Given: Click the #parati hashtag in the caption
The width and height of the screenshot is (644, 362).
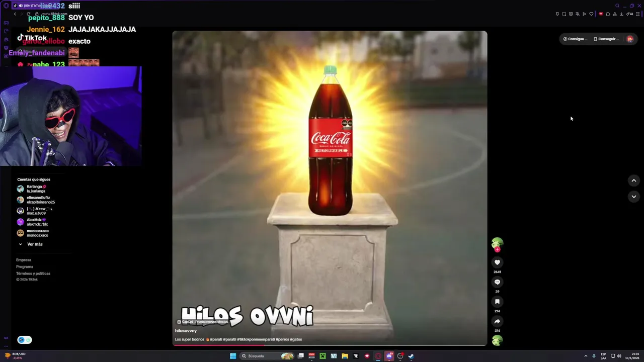Looking at the screenshot, I should (216, 339).
